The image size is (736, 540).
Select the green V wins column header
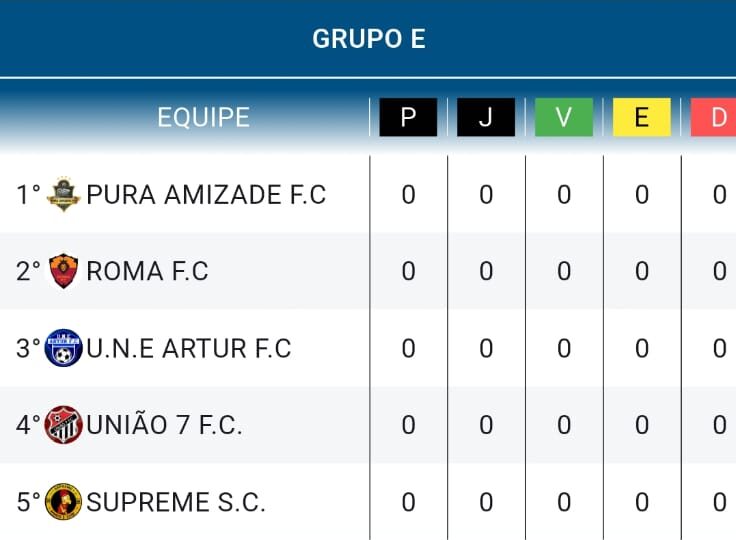click(564, 117)
